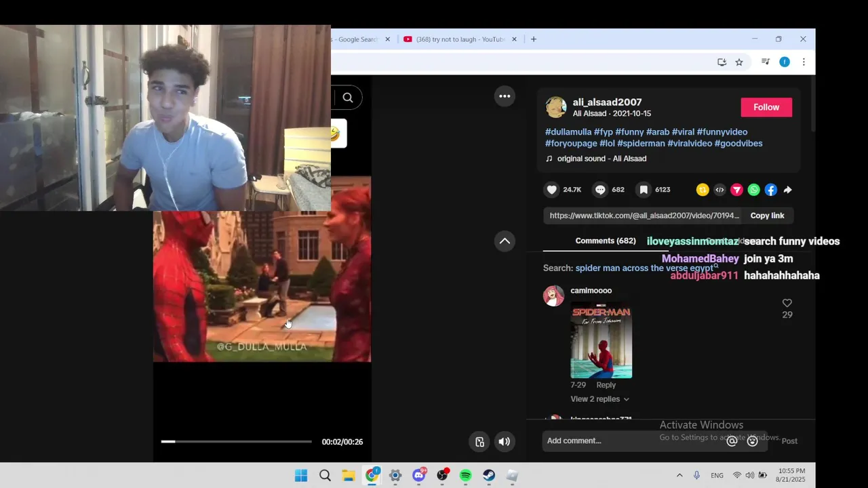Open Steam from the taskbar

coord(488,476)
